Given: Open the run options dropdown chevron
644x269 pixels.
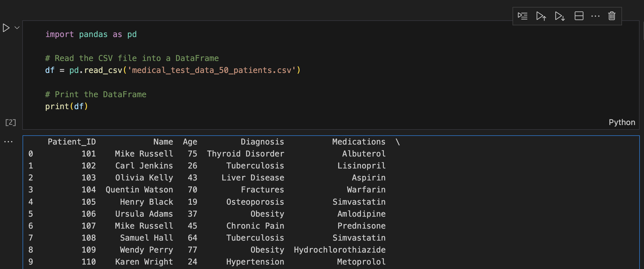Looking at the screenshot, I should click(17, 28).
